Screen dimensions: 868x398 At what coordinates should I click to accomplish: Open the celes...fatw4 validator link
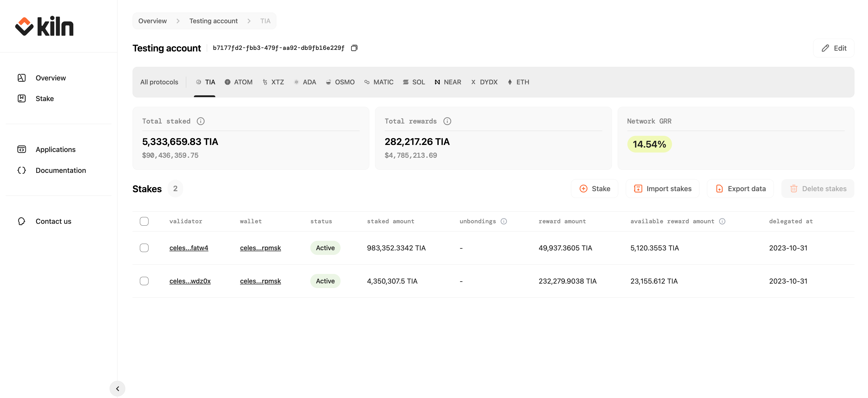tap(189, 248)
